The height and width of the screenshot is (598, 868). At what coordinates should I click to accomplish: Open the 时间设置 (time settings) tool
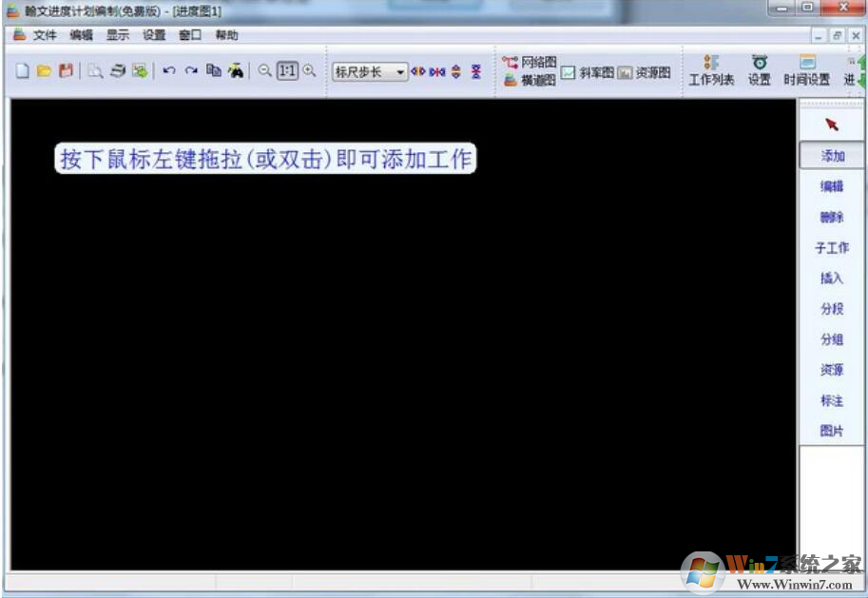(x=806, y=70)
